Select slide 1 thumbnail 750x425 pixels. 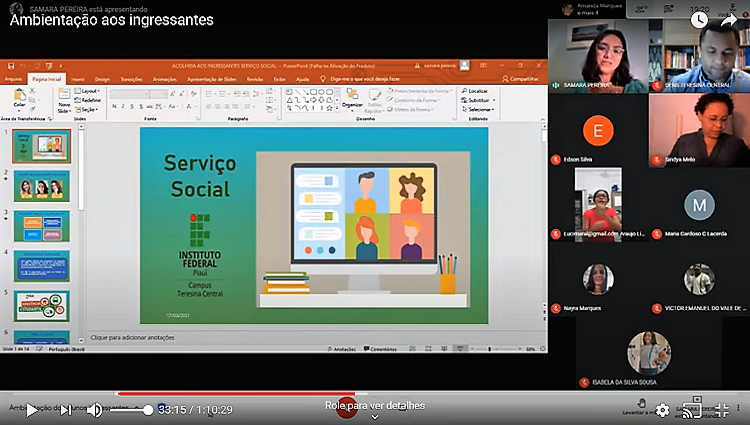click(x=42, y=146)
